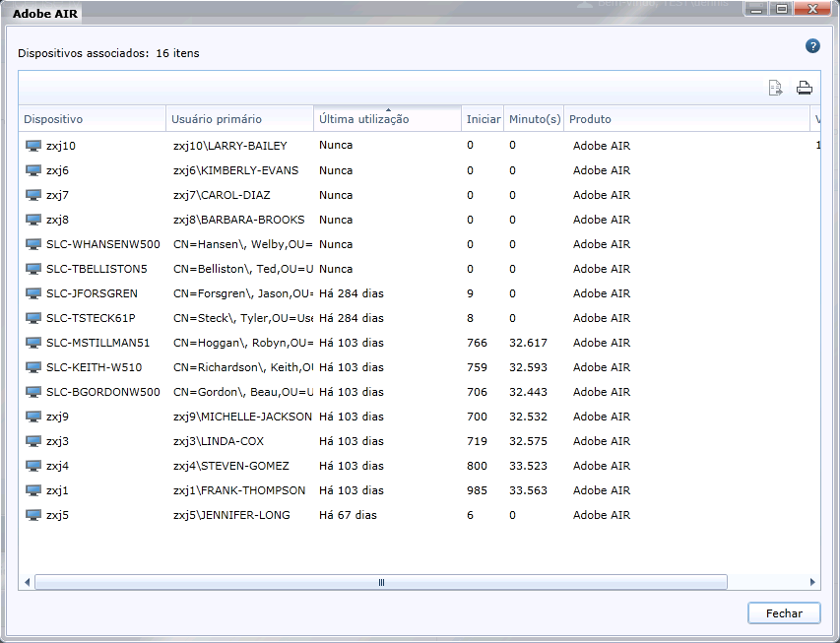The height and width of the screenshot is (643, 840).
Task: Click the horizontal scrollbar left arrow
Action: pos(27,582)
